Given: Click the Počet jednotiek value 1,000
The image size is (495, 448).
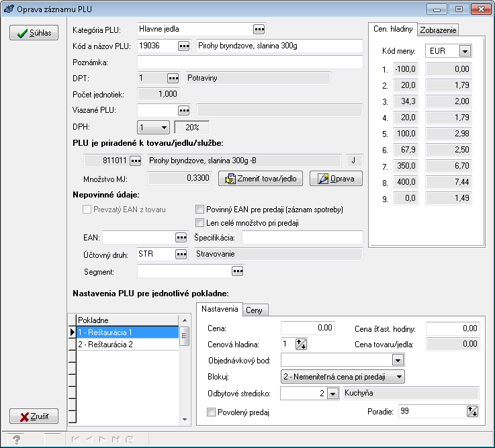Looking at the screenshot, I should (x=159, y=94).
